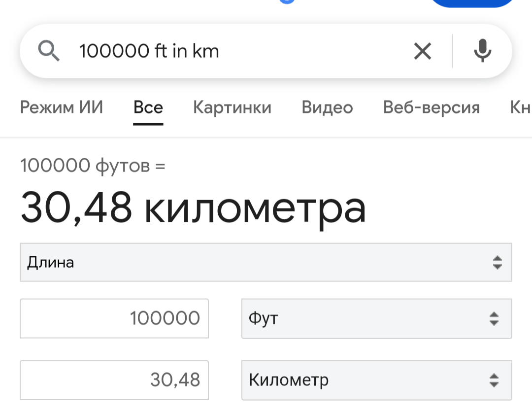
Task: Open the partially visible Кн tab
Action: (521, 107)
